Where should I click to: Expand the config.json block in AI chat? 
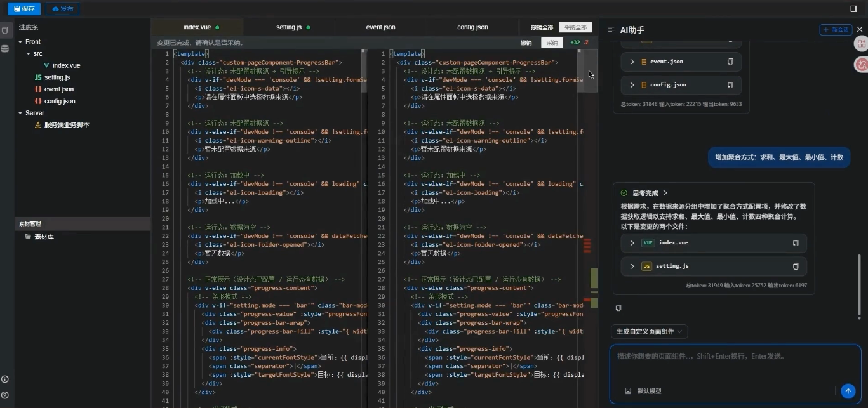point(632,85)
